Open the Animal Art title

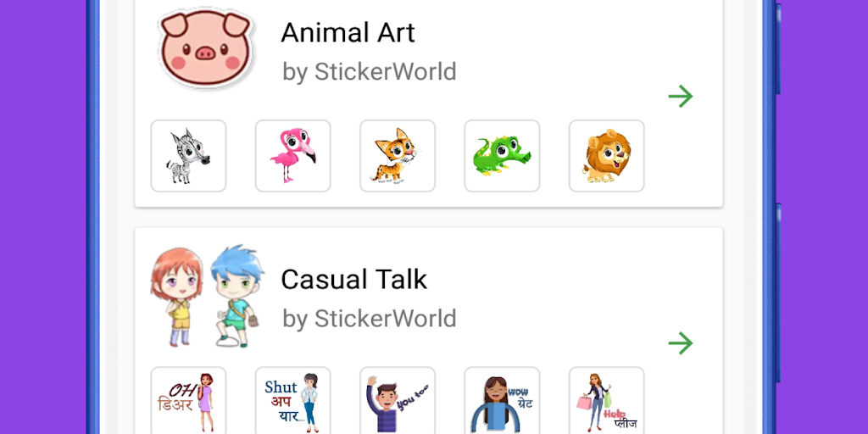[x=348, y=33]
